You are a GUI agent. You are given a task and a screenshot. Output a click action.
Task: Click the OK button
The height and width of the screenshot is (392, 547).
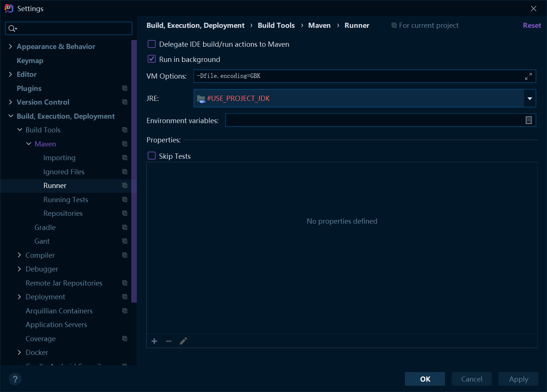425,379
